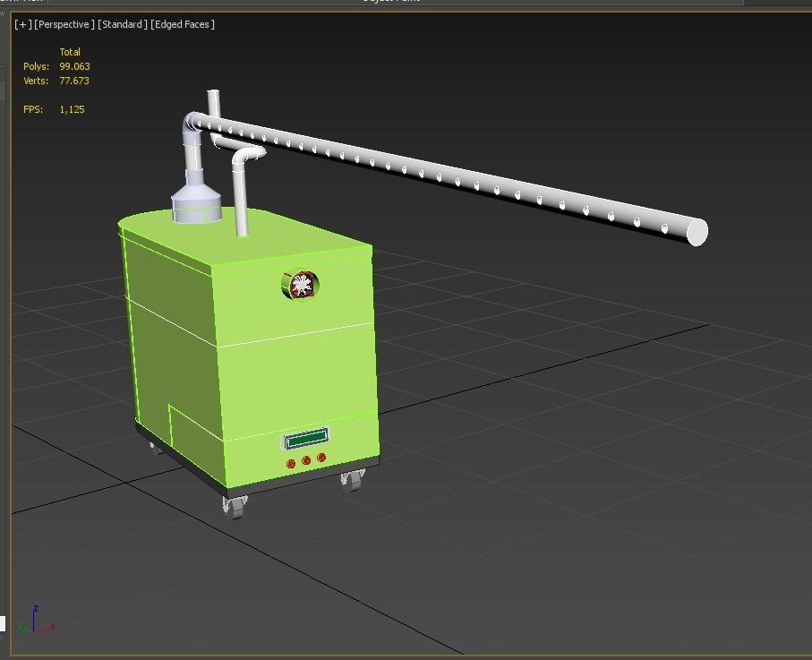Select the front caster wheel
Viewport: 812px width, 660px height.
coord(235,506)
